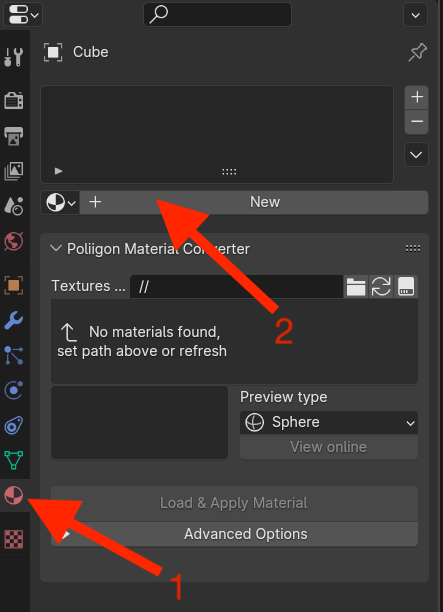Open the Preview type Sphere dropdown

click(329, 422)
